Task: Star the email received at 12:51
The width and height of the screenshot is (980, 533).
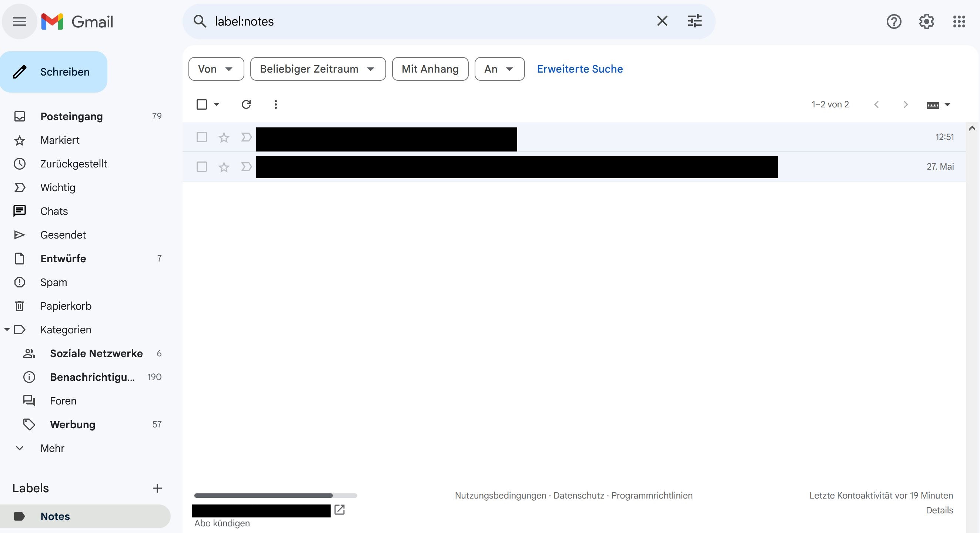Action: click(224, 137)
